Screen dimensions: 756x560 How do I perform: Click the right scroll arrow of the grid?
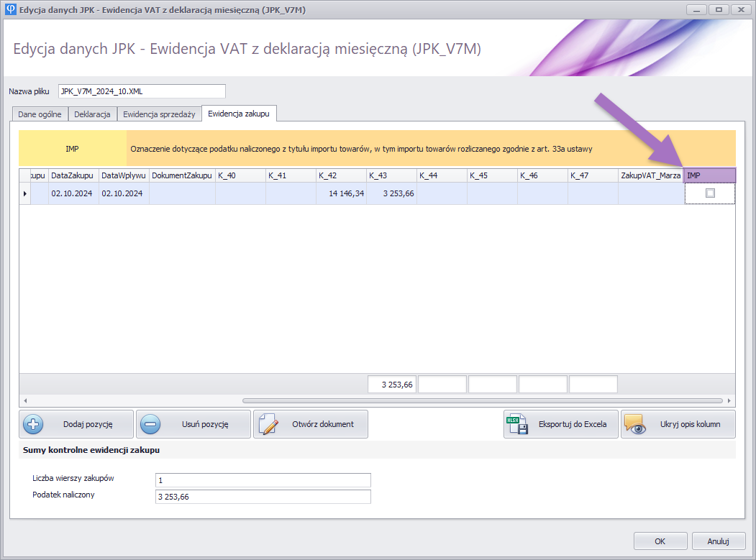click(729, 400)
